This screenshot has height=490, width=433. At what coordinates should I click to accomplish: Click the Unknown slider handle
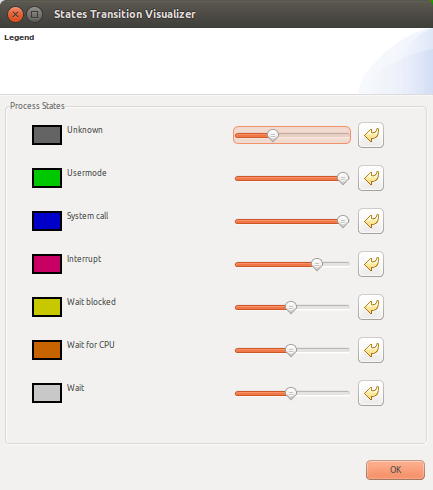(x=273, y=135)
